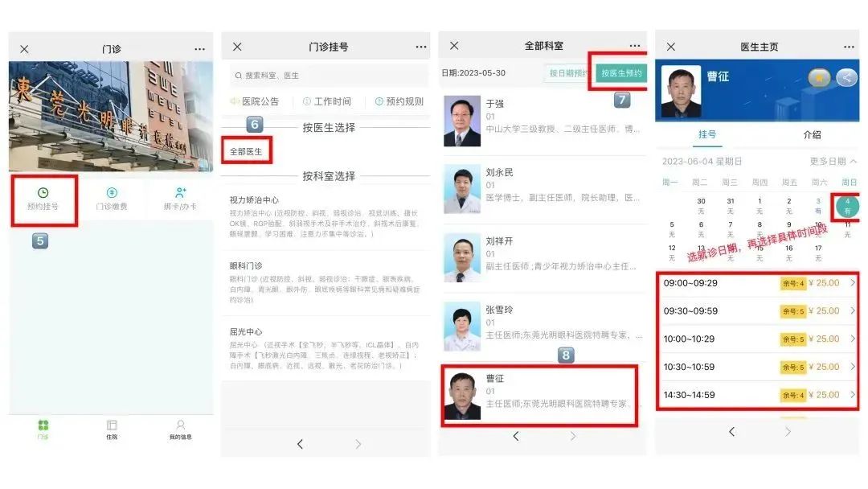The height and width of the screenshot is (489, 868).
Task: Tap the search magnifier icon
Action: coord(240,74)
